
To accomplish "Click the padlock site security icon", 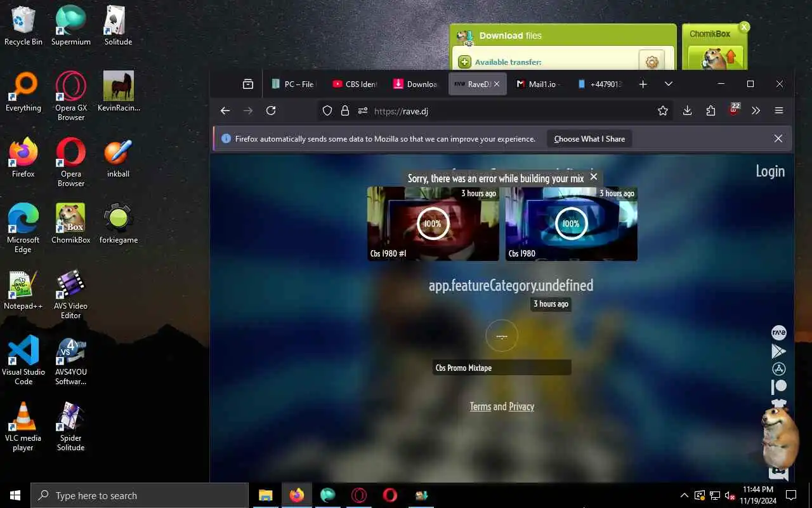I will 345,110.
